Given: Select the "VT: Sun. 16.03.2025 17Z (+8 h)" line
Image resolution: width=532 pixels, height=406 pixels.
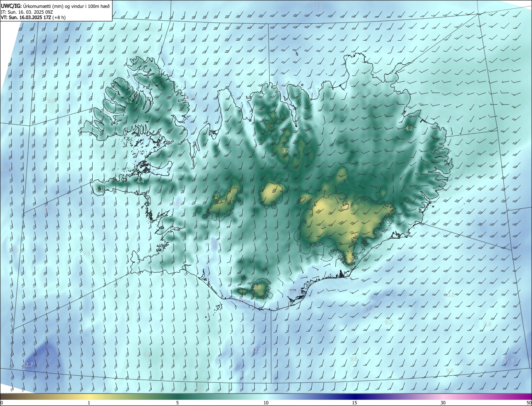Looking at the screenshot, I should [x=33, y=17].
